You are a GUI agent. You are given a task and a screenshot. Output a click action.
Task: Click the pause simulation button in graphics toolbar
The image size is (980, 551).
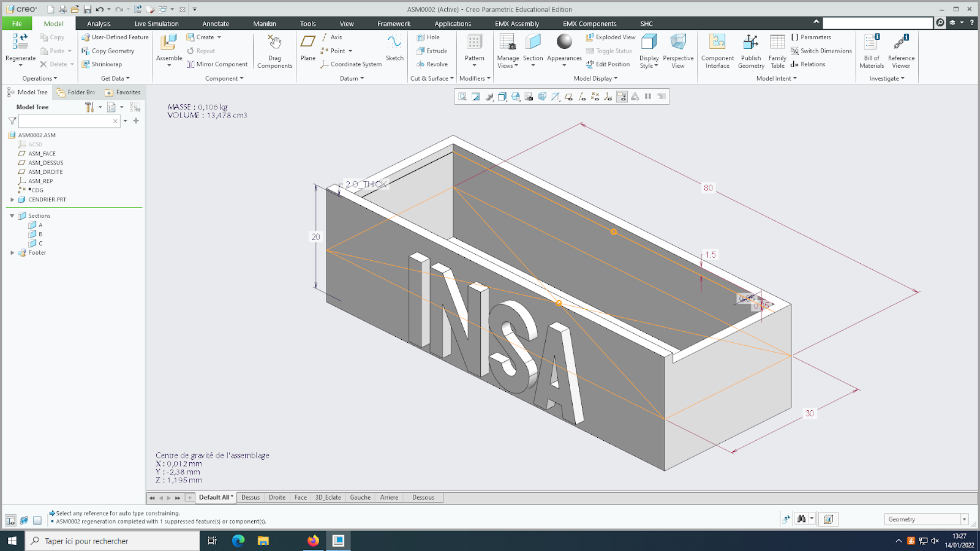pyautogui.click(x=648, y=97)
